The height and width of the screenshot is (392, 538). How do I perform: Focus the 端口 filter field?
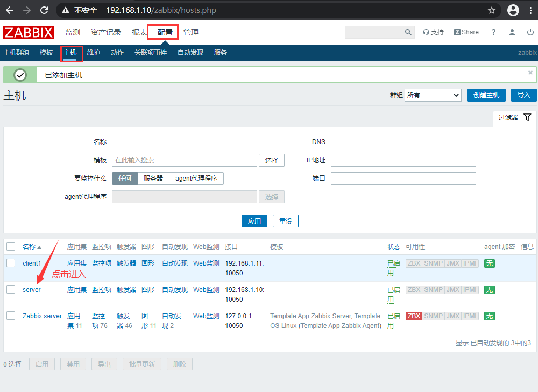(403, 179)
